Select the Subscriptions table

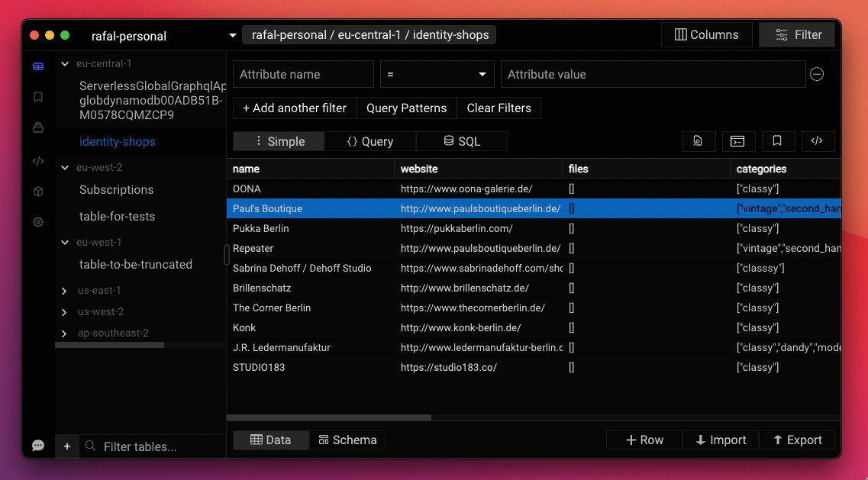coord(116,190)
